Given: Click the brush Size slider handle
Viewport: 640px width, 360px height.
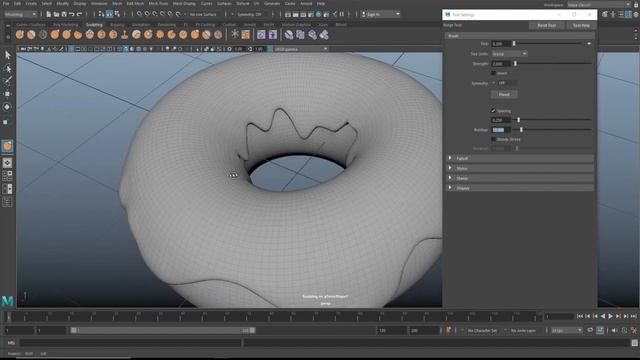Looking at the screenshot, I should (x=514, y=43).
